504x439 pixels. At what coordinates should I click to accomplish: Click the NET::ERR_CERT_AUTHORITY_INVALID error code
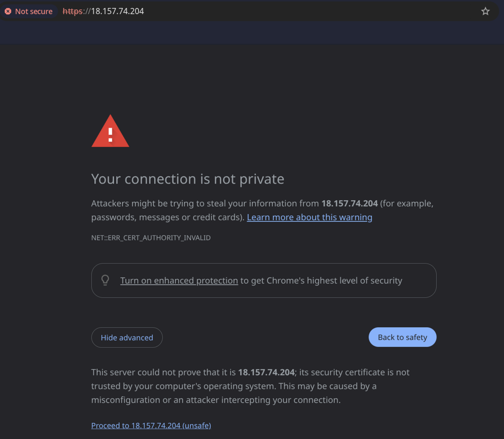click(x=151, y=238)
